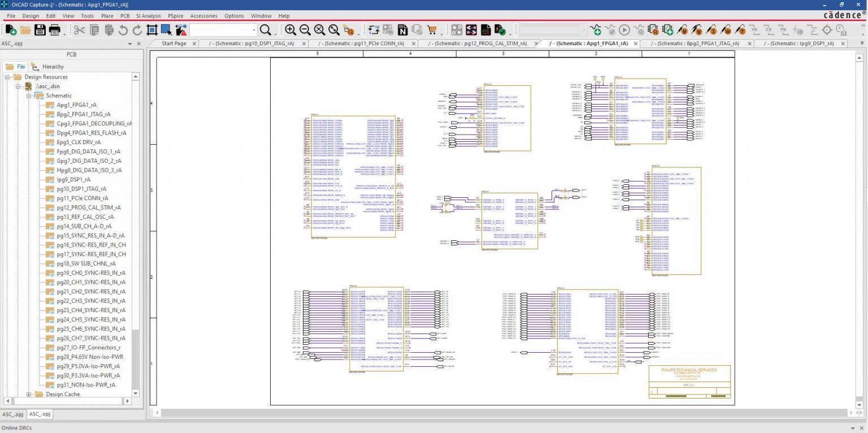Open the PSpice menu
The image size is (868, 433).
176,16
